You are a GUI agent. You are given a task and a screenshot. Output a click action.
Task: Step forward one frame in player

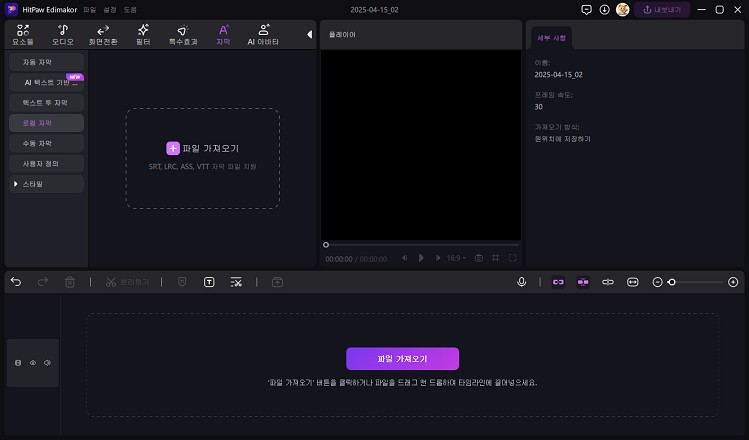[x=438, y=258]
